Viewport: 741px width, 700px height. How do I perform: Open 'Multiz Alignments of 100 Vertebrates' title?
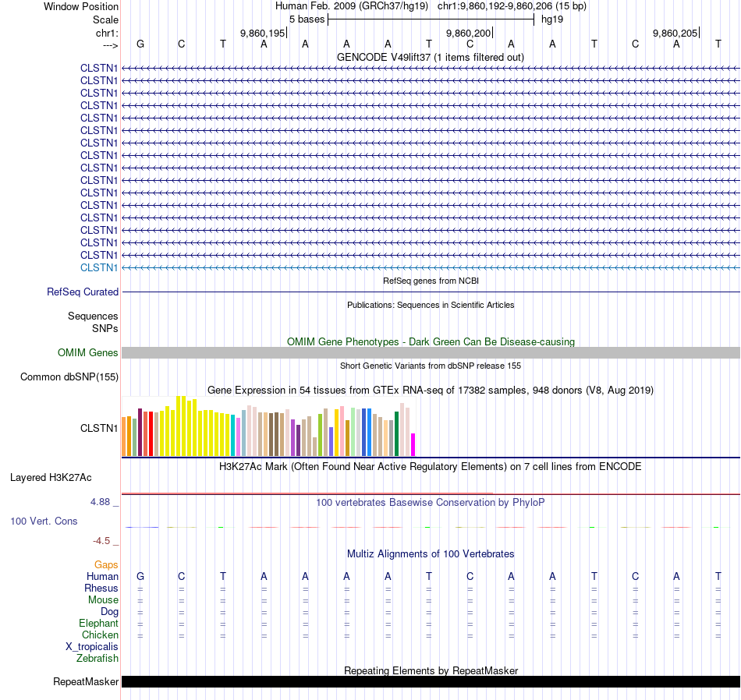431,554
